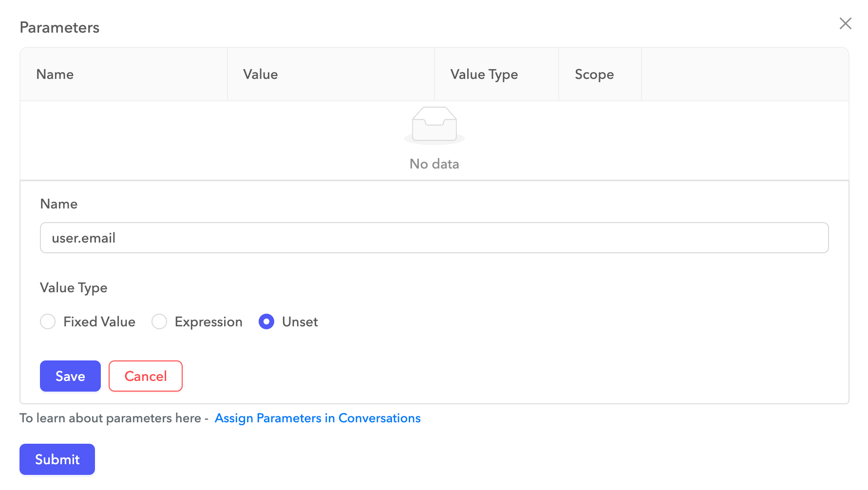Close the Parameters dialog with the X

coord(845,23)
